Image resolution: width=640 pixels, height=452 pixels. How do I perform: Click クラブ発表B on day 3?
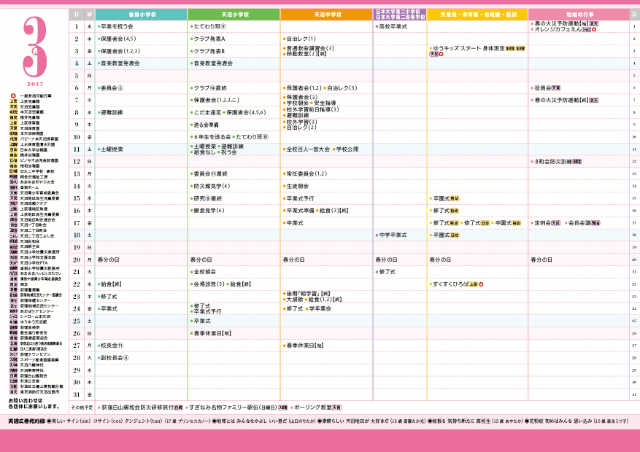pos(209,51)
